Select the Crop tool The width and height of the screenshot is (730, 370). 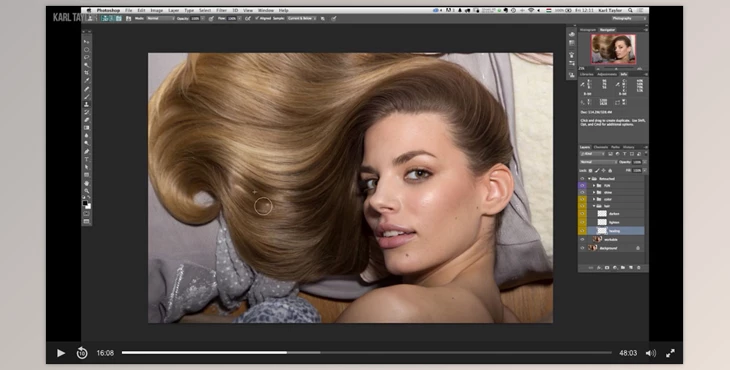pyautogui.click(x=87, y=73)
